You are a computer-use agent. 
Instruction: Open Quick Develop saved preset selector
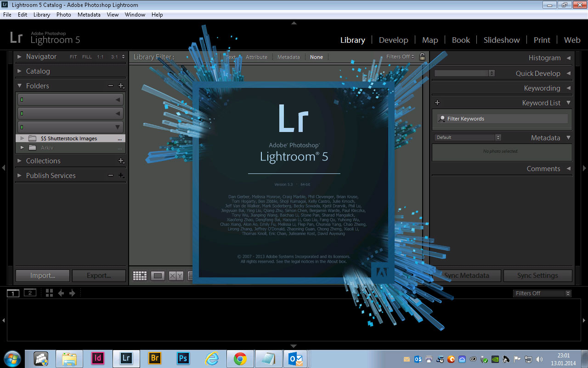coord(464,73)
